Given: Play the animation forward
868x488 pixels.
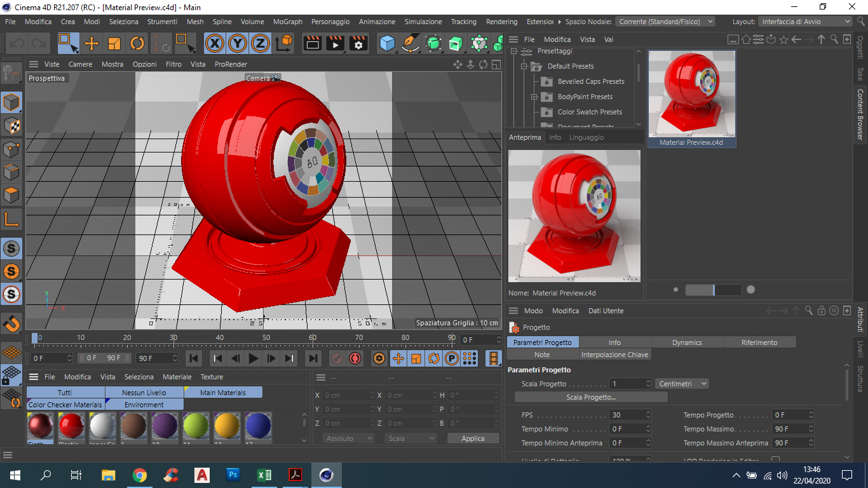Looking at the screenshot, I should pos(253,358).
